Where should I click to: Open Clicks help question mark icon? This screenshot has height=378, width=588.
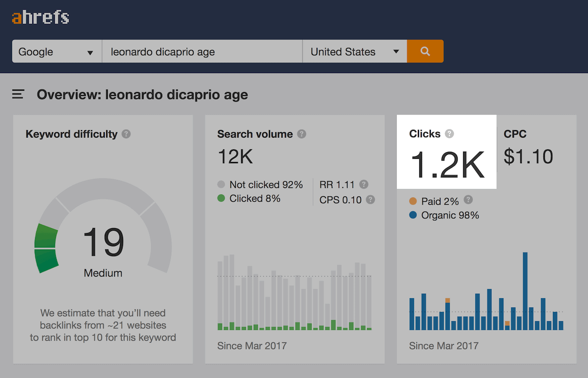click(449, 134)
